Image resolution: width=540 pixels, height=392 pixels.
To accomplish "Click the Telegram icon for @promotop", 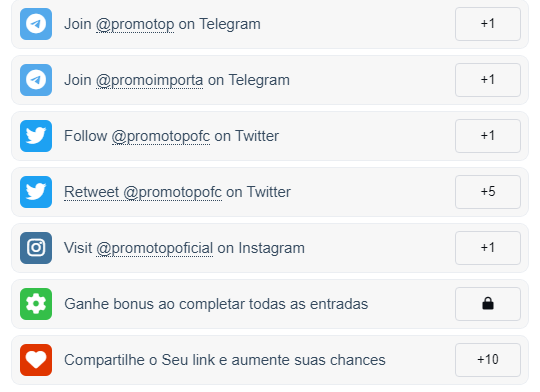I will point(36,24).
